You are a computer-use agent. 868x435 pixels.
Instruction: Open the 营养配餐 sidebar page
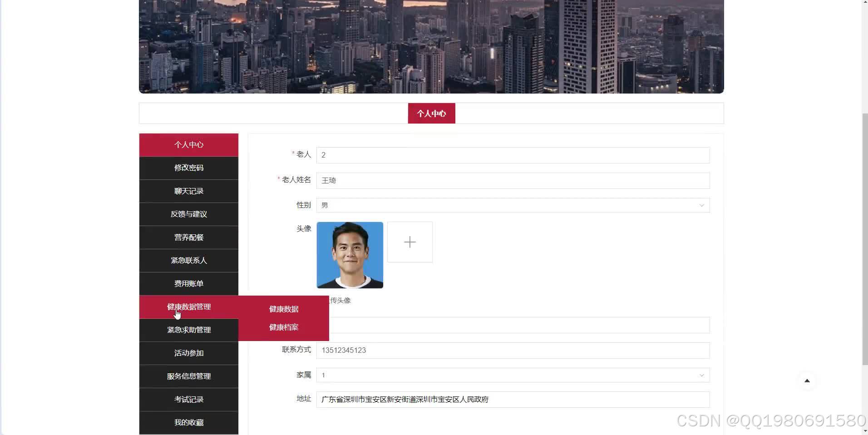(188, 237)
